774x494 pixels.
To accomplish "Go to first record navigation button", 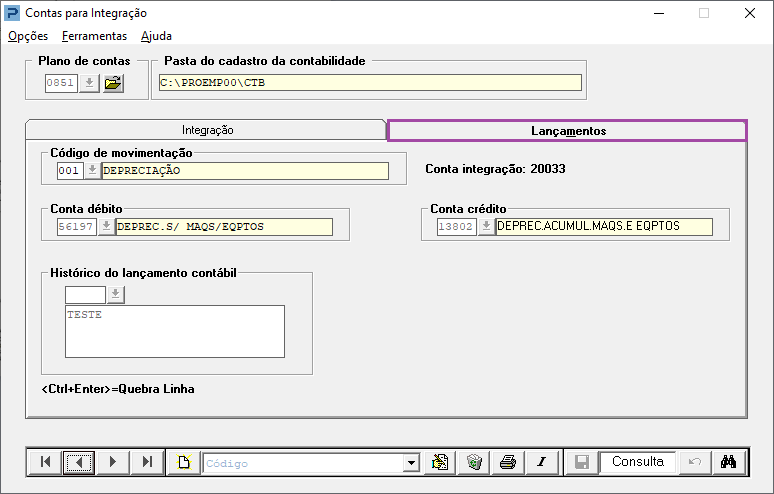I will pos(45,462).
